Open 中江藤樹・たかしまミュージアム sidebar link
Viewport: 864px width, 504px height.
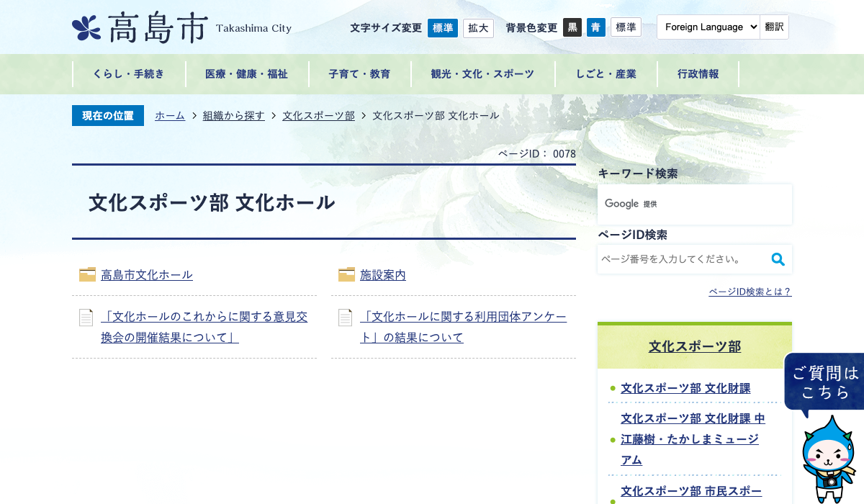coord(693,439)
